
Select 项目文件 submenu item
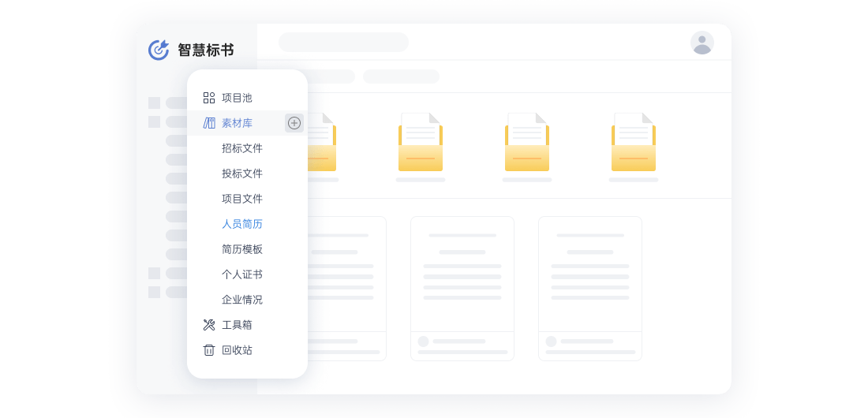tap(242, 199)
